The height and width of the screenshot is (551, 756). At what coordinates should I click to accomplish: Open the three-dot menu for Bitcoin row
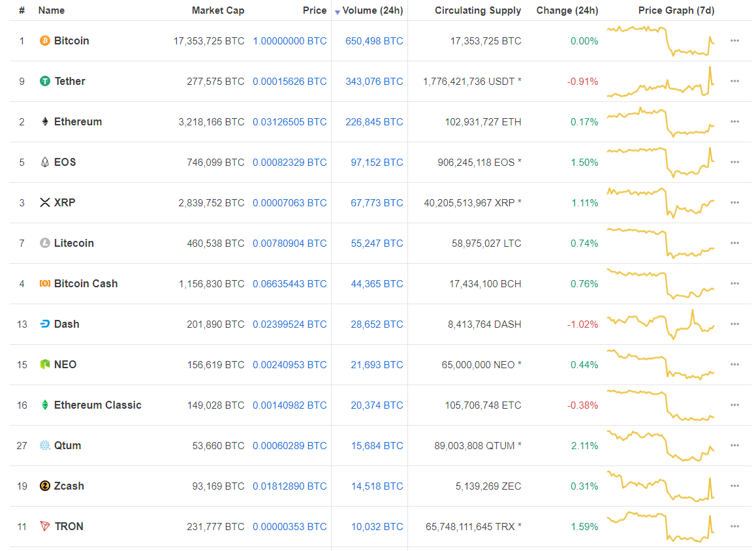(x=734, y=40)
